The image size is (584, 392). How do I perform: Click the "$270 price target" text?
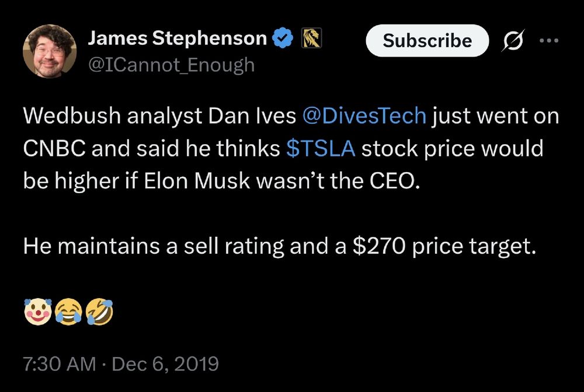444,247
